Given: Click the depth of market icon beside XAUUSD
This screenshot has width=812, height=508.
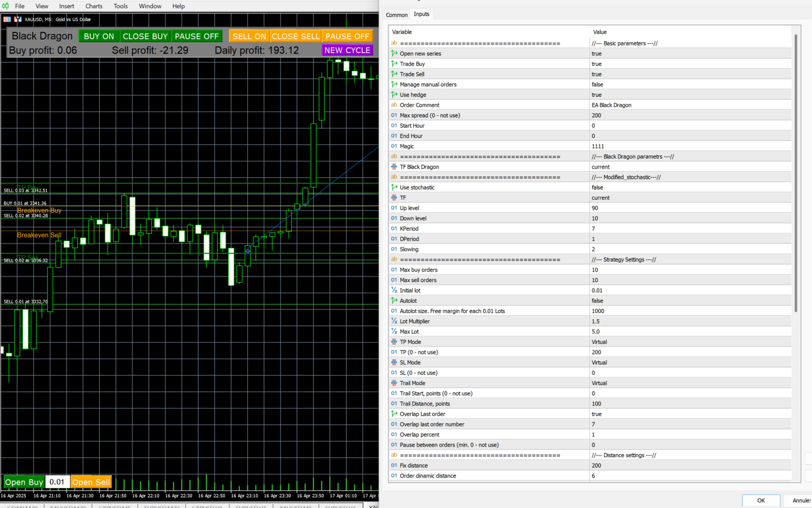Looking at the screenshot, I should click(x=18, y=19).
